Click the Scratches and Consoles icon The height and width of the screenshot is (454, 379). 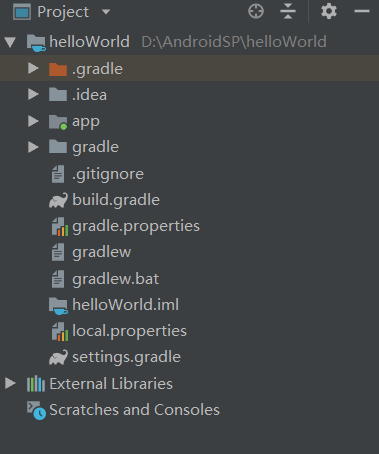click(x=36, y=411)
